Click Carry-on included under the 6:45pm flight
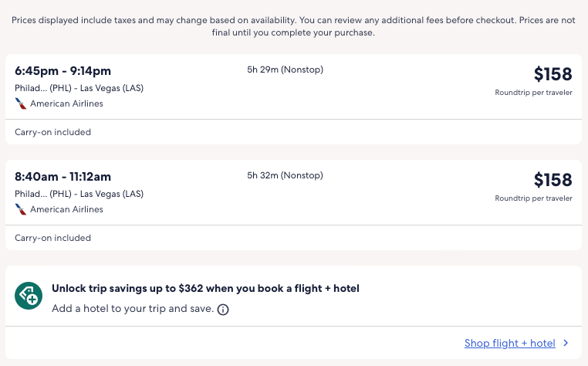The image size is (588, 366). coord(52,132)
